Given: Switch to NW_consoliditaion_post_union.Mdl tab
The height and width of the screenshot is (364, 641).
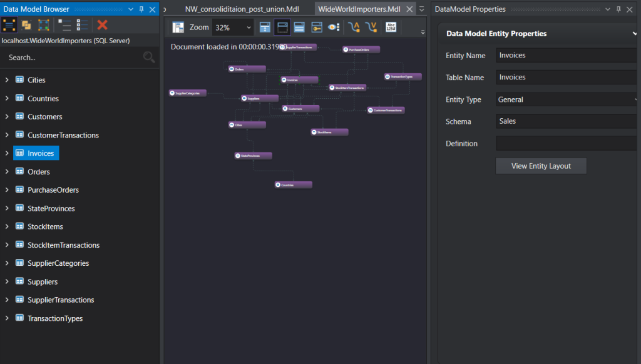Looking at the screenshot, I should tap(242, 9).
